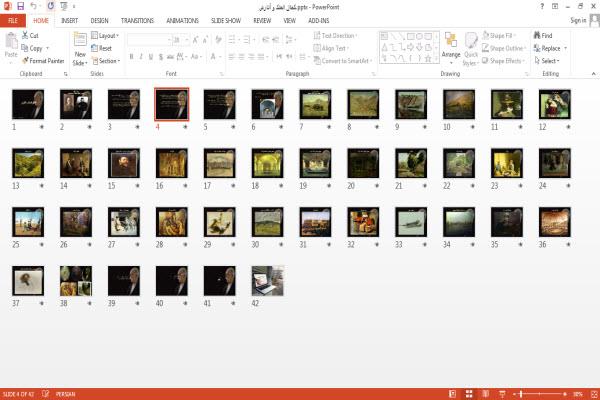Viewport: 600px width, 400px height.
Task: Open the FILE tab
Action: 13,21
